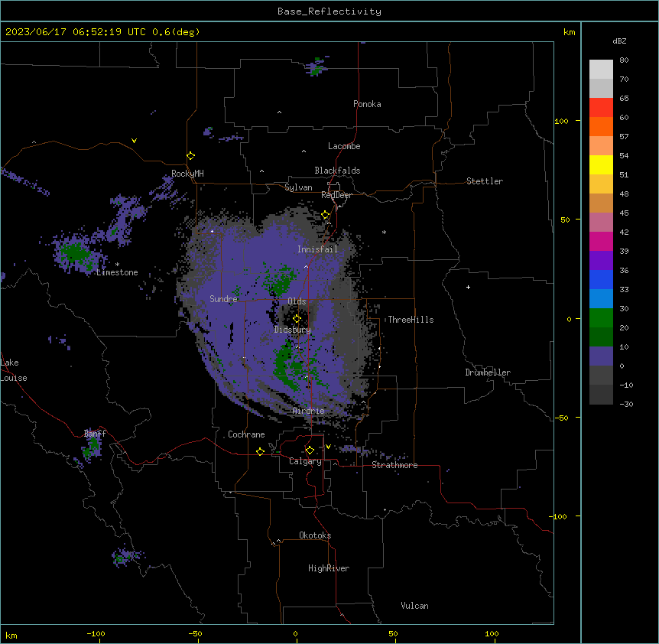Click the Limestone label on the map
This screenshot has height=644, width=659.
[x=117, y=272]
